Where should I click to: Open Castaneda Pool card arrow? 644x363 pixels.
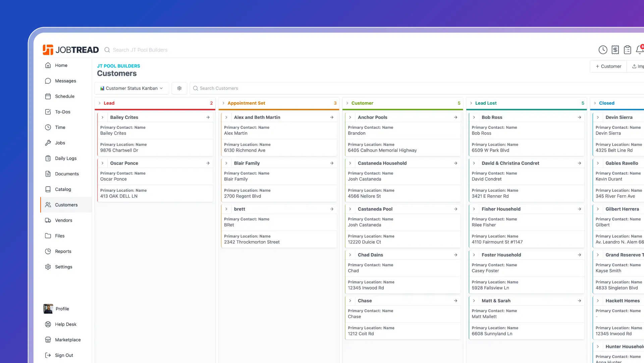(455, 209)
